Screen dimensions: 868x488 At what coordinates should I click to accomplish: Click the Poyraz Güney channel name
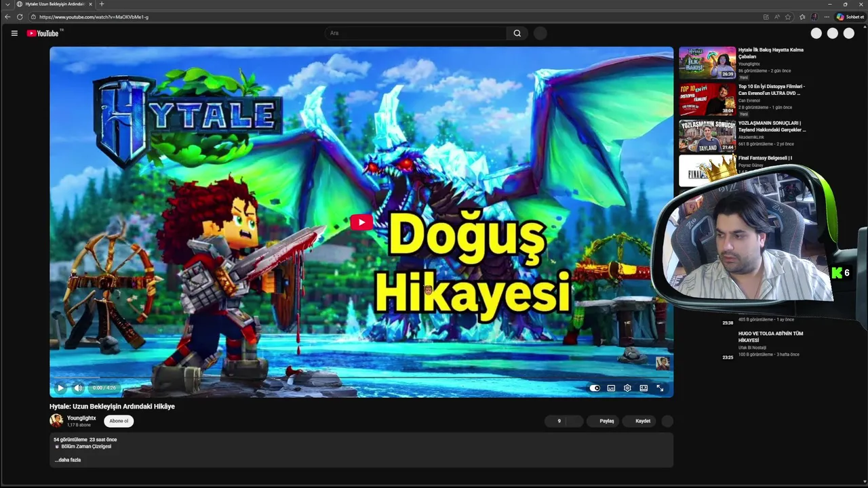(x=751, y=165)
